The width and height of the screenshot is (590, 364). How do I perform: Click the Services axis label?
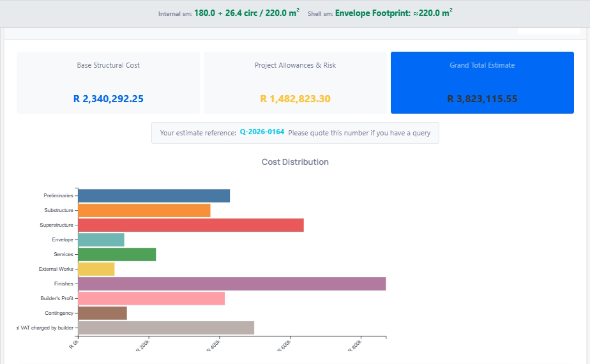point(64,254)
